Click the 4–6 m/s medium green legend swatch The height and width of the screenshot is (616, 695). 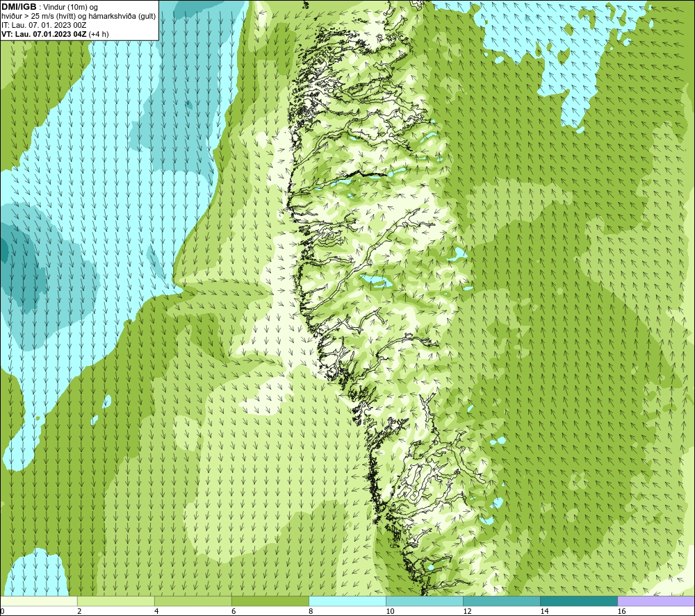[x=193, y=601]
